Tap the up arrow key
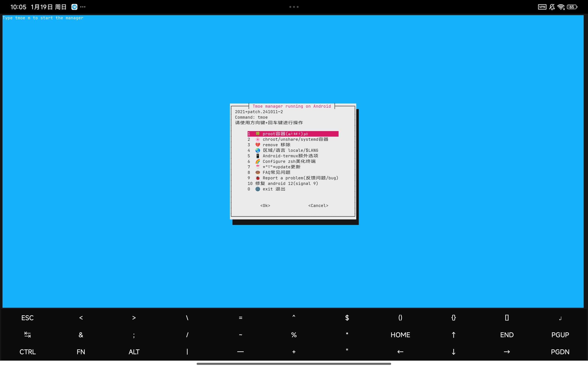This screenshot has height=368, width=588. 453,335
